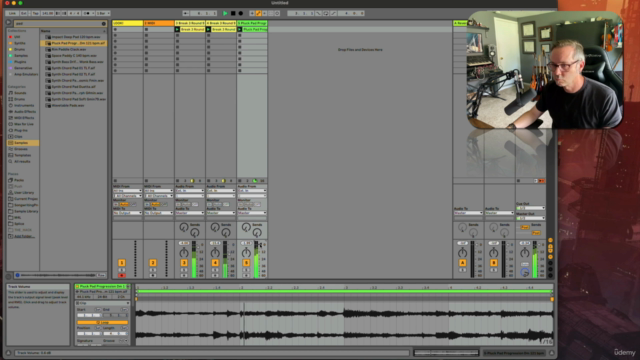
Task: Select Synth Chord Pad Duatka.aif
Action: (x=73, y=87)
